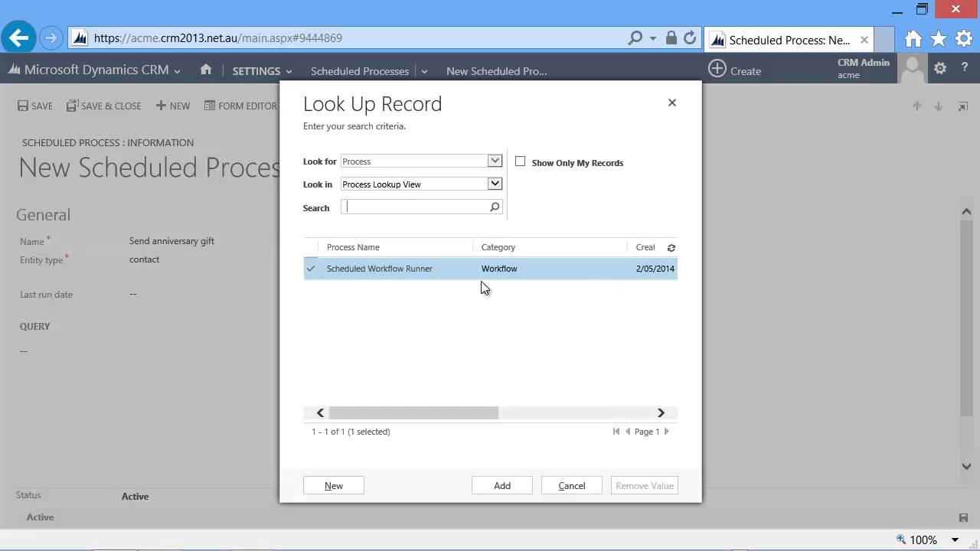Open browser Tools gear icon

[x=963, y=39]
